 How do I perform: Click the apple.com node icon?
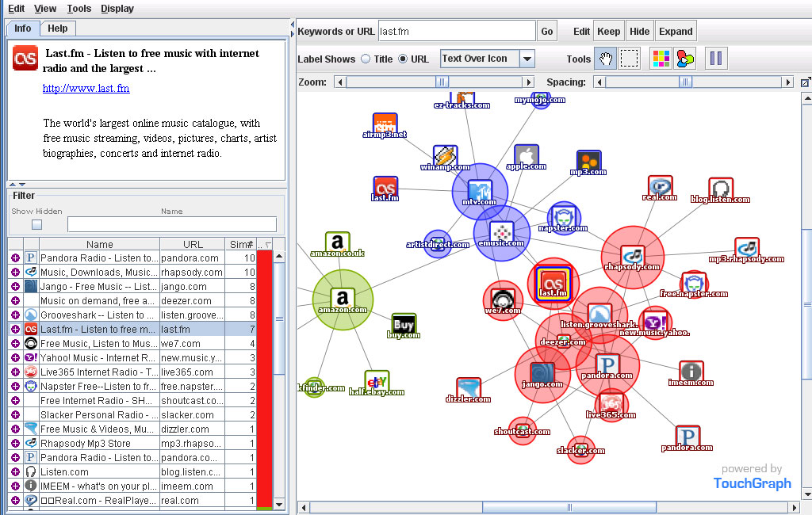pyautogui.click(x=527, y=156)
